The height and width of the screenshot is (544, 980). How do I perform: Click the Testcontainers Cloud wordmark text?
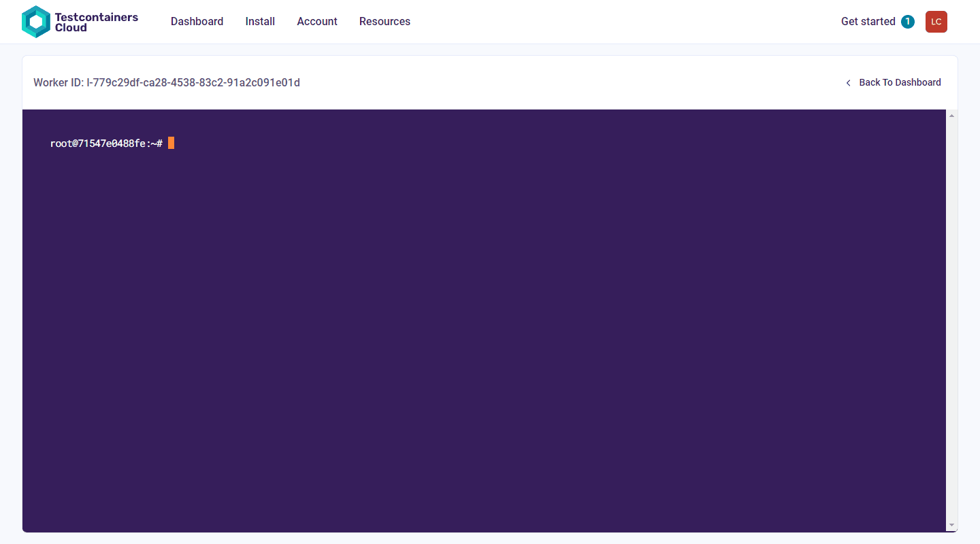pyautogui.click(x=96, y=22)
